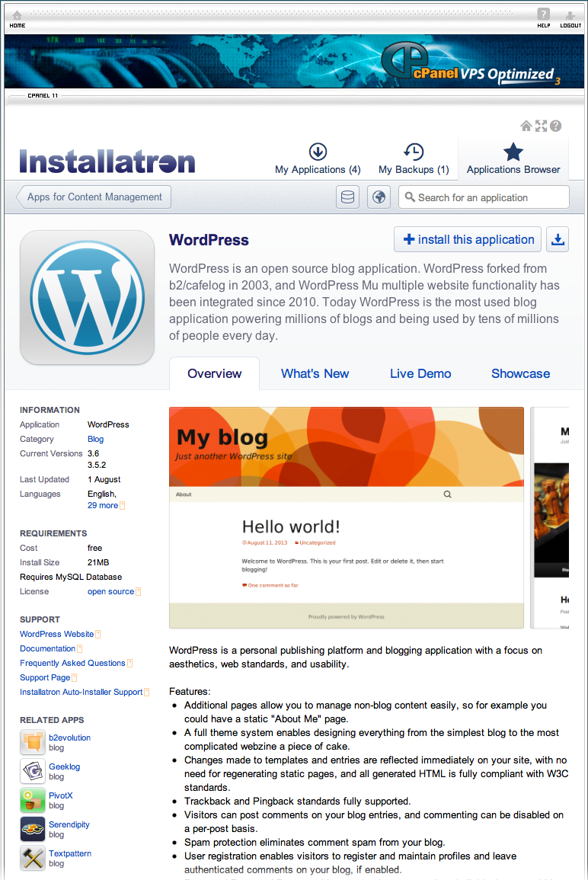
Task: Select the Overview tab
Action: [214, 374]
